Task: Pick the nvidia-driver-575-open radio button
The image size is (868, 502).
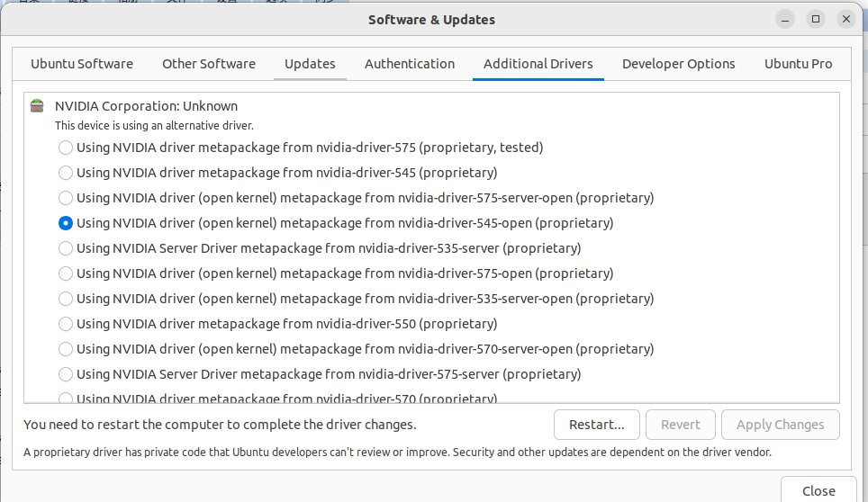Action: (66, 273)
